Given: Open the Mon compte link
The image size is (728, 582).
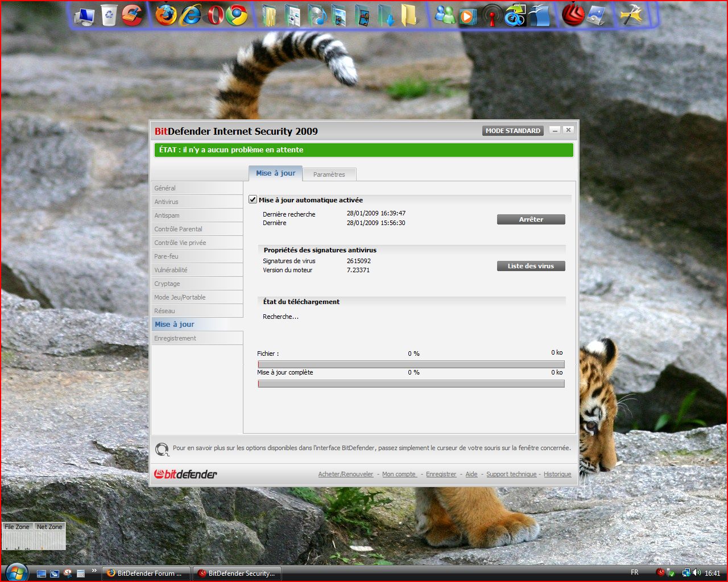Looking at the screenshot, I should [399, 474].
